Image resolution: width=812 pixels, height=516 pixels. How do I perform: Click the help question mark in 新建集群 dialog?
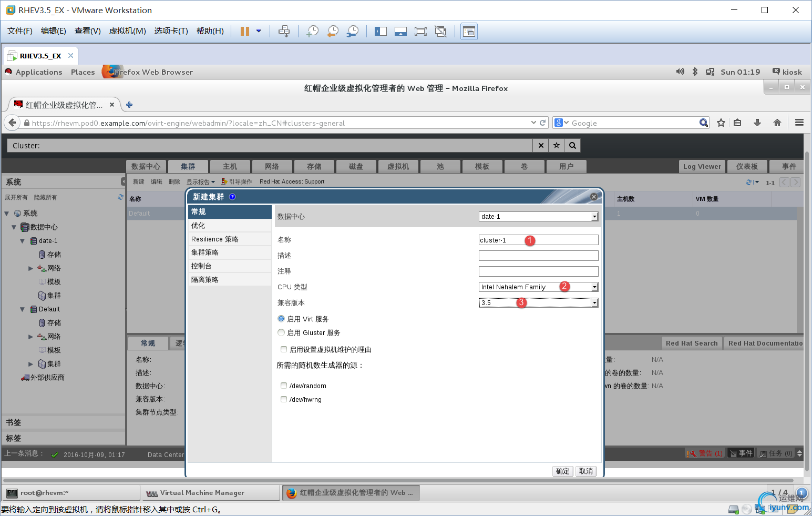pos(232,197)
